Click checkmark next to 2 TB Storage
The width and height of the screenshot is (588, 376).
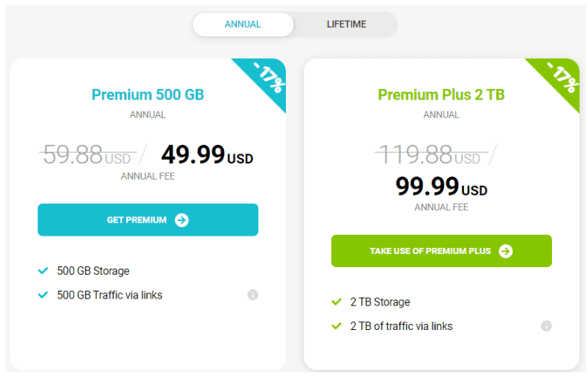(x=337, y=302)
